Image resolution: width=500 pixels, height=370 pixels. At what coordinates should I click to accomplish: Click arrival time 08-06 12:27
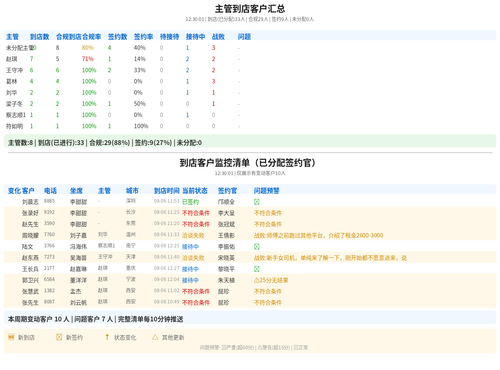tap(167, 268)
